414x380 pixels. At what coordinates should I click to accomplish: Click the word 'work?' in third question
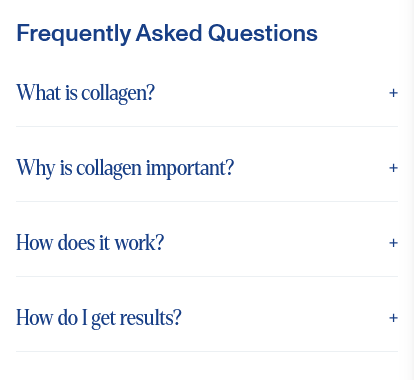pos(139,243)
